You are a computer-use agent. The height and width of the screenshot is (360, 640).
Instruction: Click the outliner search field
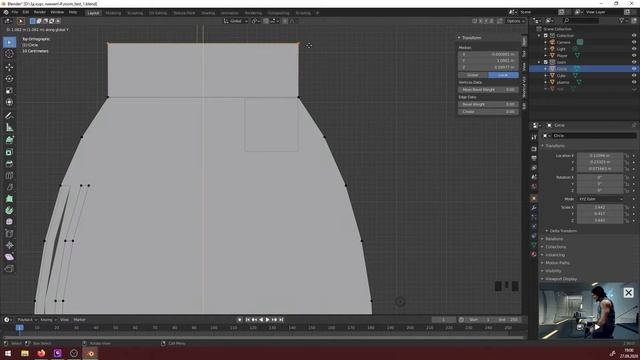point(582,20)
